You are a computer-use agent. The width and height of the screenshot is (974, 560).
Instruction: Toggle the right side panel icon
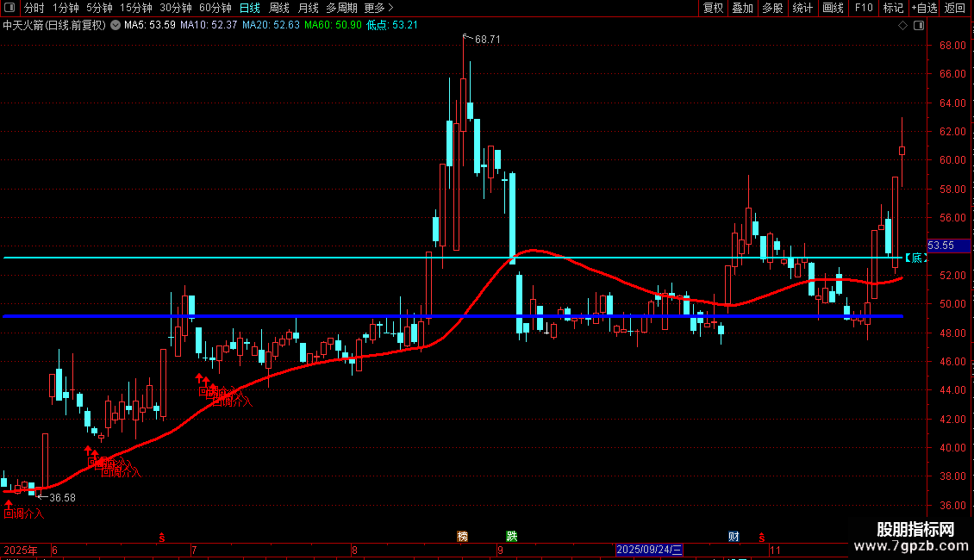[919, 26]
